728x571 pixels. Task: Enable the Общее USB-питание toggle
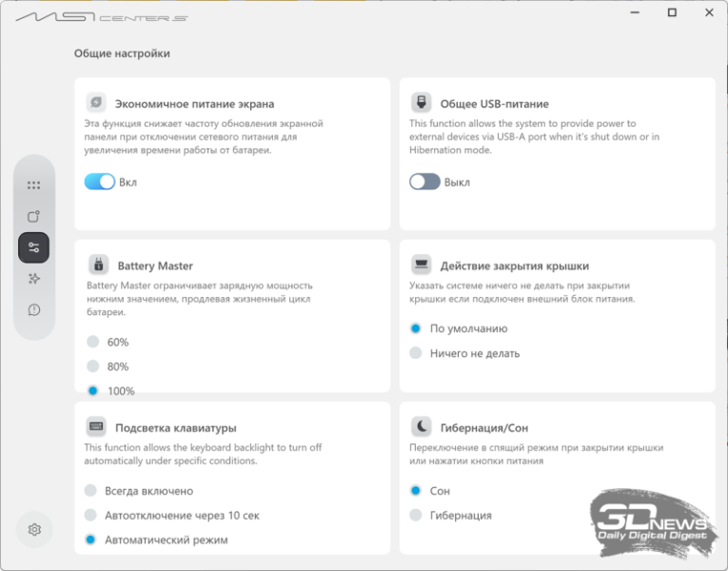(x=424, y=182)
